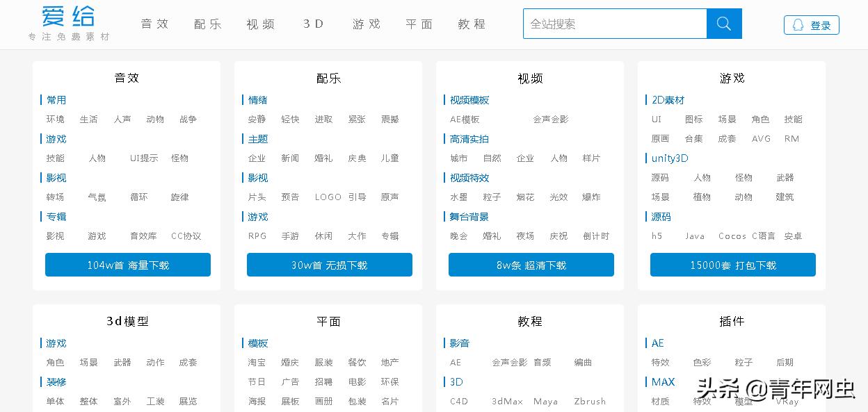
Task: Click the 8w条 超清下载 button
Action: 531,265
